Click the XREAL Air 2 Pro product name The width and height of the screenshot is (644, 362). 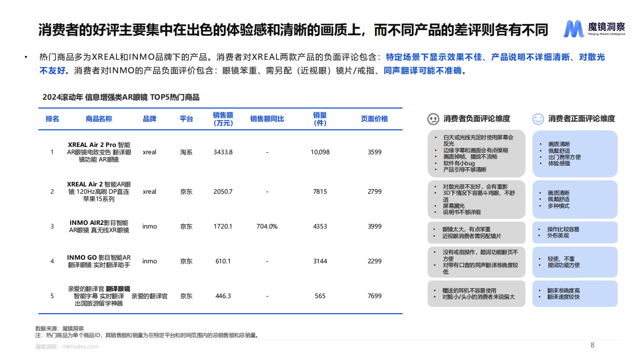[x=99, y=152]
